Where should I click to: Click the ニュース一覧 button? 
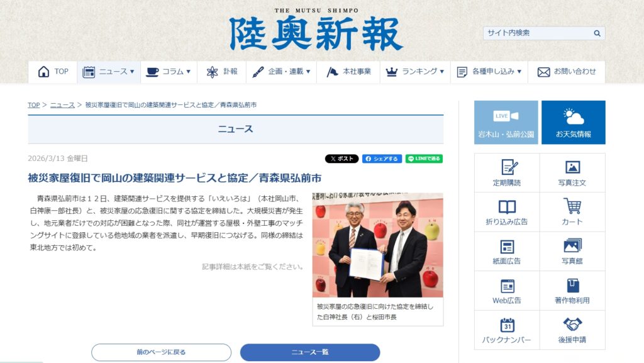tap(310, 352)
